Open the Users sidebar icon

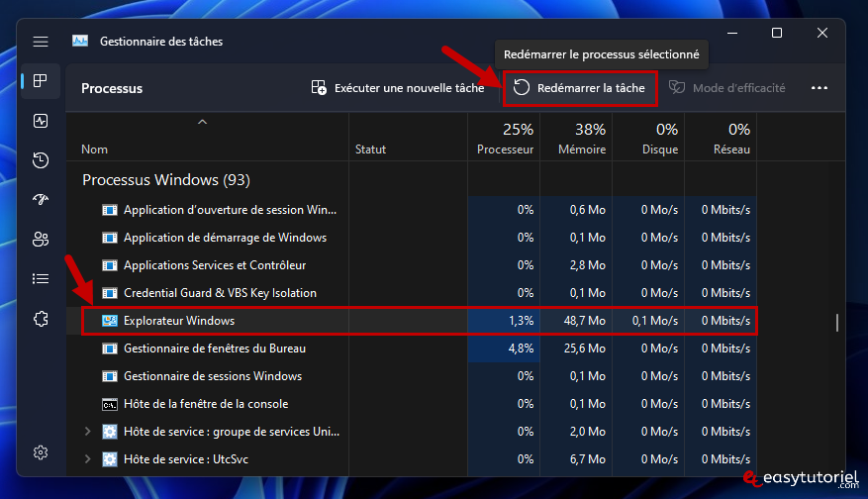[x=41, y=240]
